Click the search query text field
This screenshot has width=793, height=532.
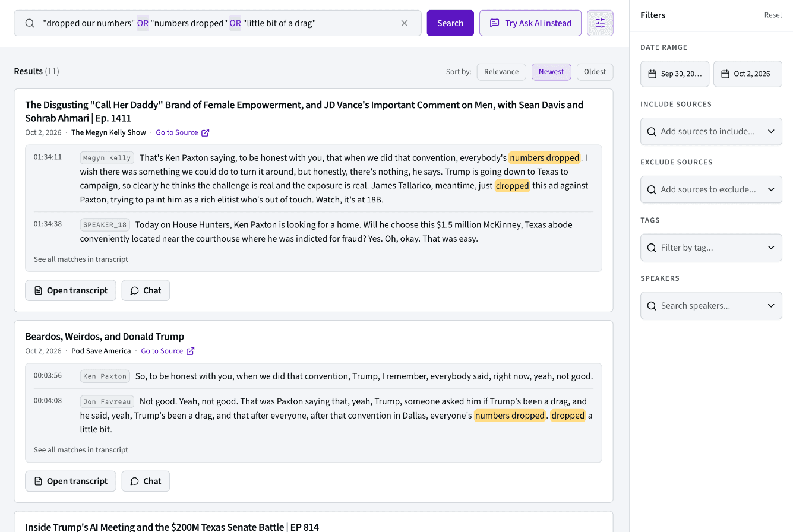[217, 23]
